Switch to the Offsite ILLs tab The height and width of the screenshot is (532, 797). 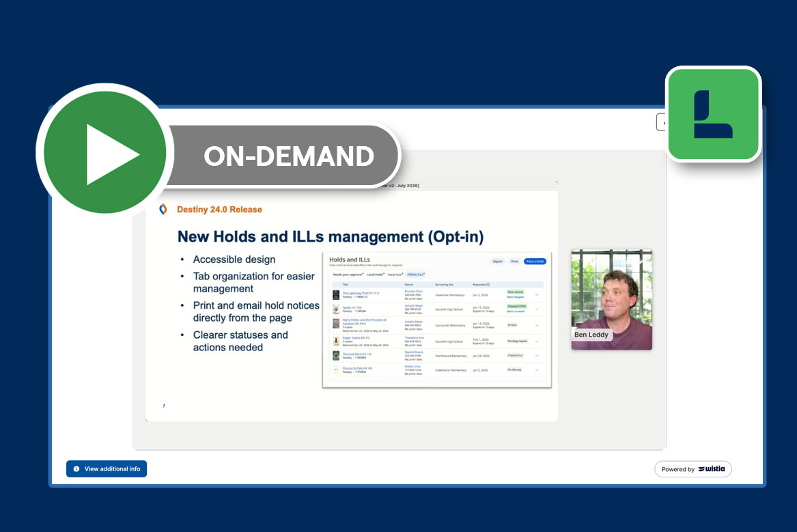(x=415, y=275)
